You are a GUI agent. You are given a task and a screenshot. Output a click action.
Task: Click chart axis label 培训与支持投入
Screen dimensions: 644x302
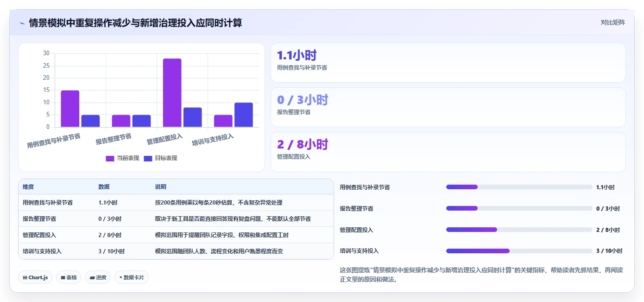[x=213, y=140]
